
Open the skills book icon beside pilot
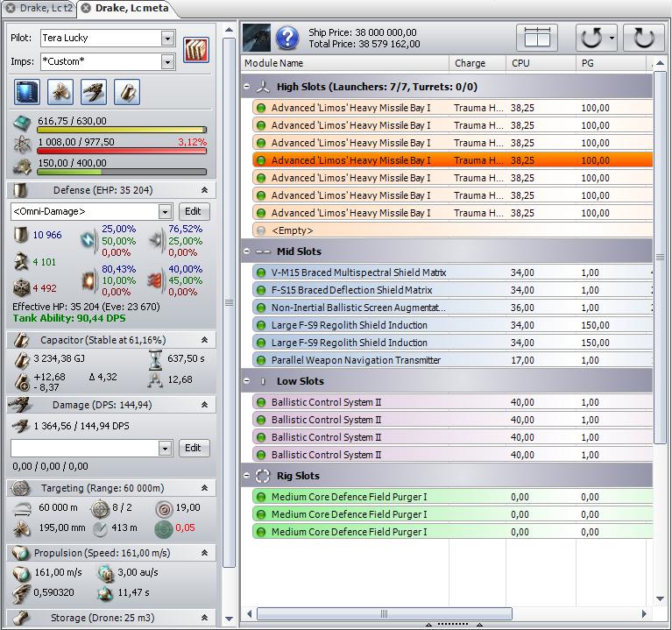(x=196, y=50)
